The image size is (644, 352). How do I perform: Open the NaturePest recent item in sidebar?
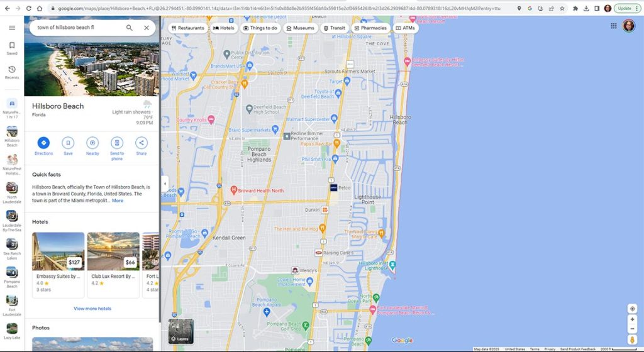coord(12,109)
